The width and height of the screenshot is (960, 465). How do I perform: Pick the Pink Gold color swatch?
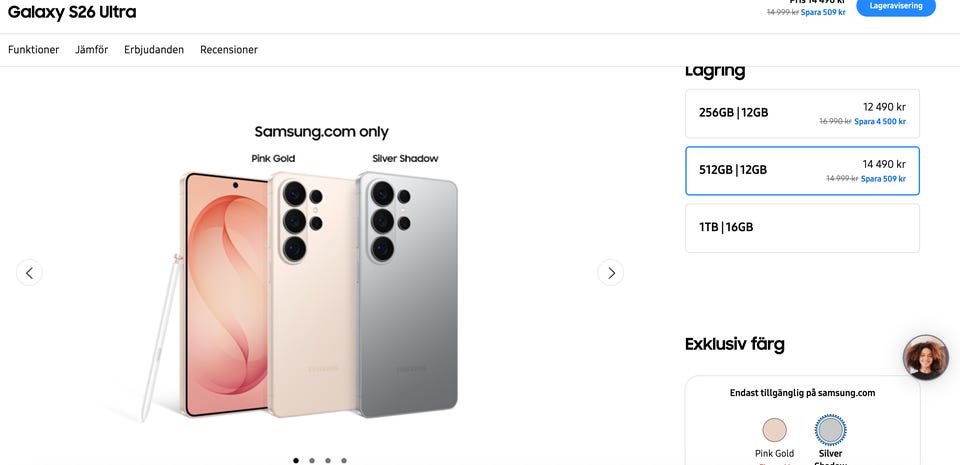(x=774, y=430)
